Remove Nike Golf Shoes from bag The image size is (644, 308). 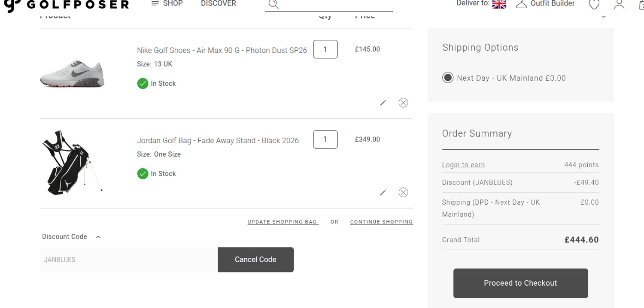403,103
